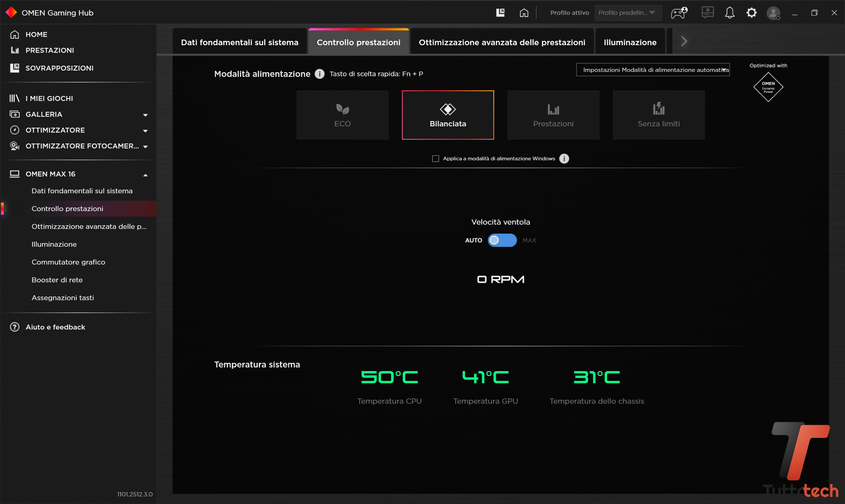The height and width of the screenshot is (504, 845).
Task: Collapse the OMEN MAX 16 section
Action: 146,174
